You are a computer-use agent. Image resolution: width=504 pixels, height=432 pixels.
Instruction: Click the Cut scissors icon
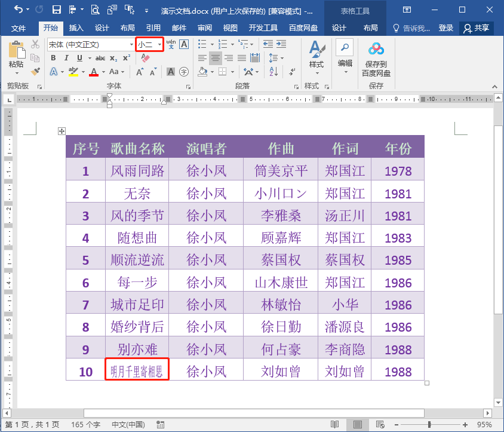pyautogui.click(x=35, y=44)
